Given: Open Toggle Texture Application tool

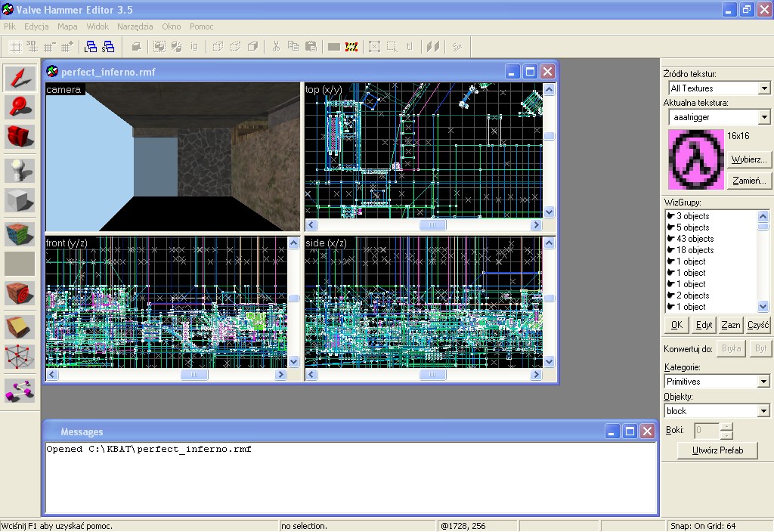Looking at the screenshot, I should (20, 234).
